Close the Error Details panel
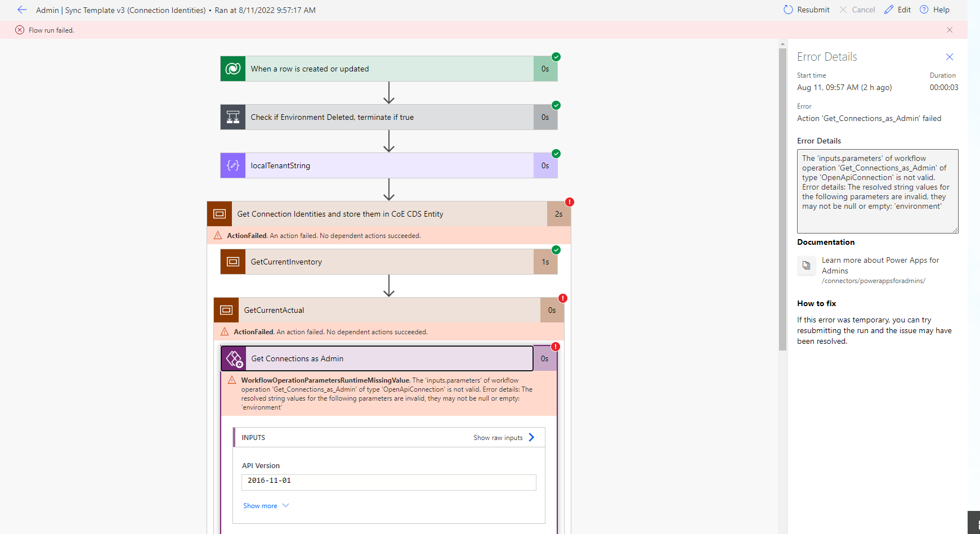Viewport: 980px width, 534px height. click(x=950, y=57)
